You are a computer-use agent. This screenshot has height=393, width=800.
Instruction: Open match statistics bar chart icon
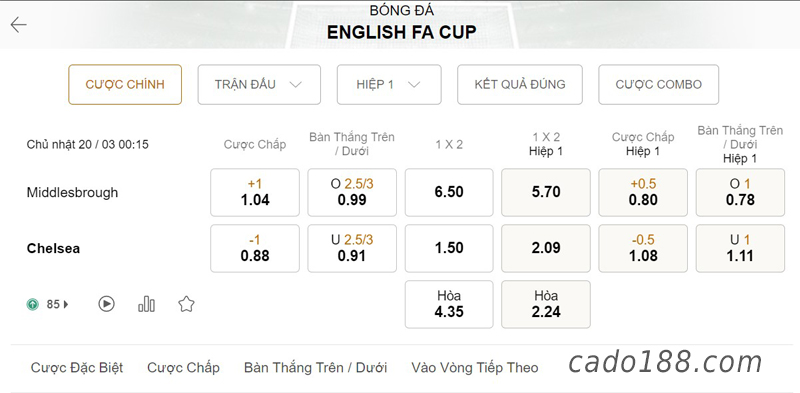tap(146, 304)
